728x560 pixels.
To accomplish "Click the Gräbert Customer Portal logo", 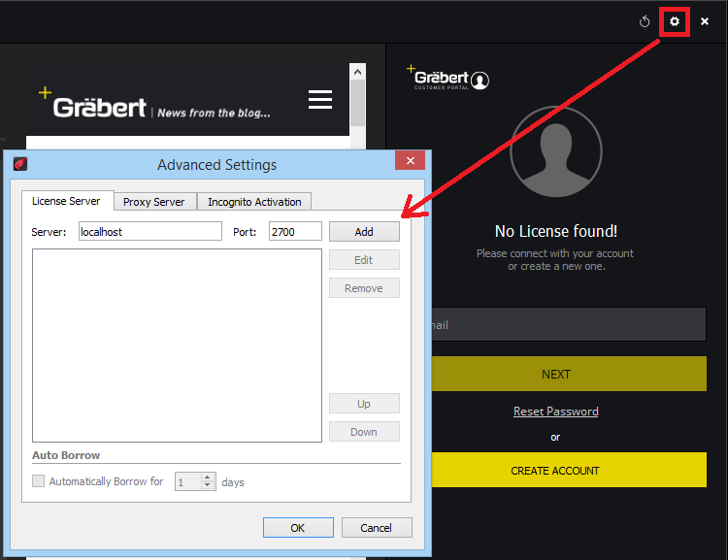I will (x=447, y=78).
